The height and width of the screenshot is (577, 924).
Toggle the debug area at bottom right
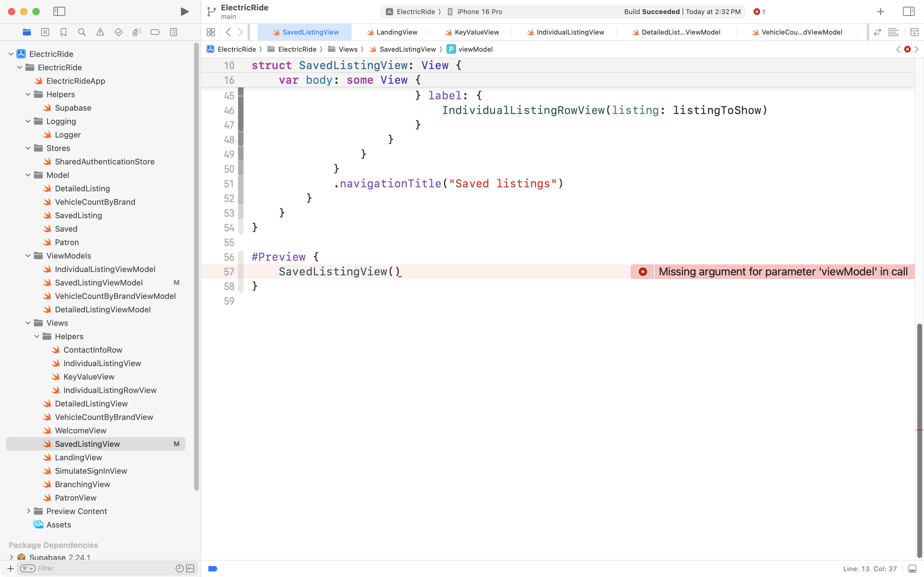coord(912,569)
